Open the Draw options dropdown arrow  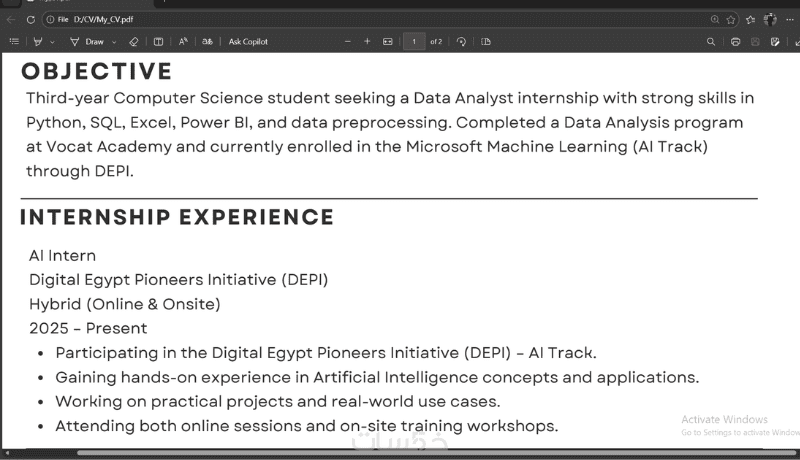[x=114, y=42]
